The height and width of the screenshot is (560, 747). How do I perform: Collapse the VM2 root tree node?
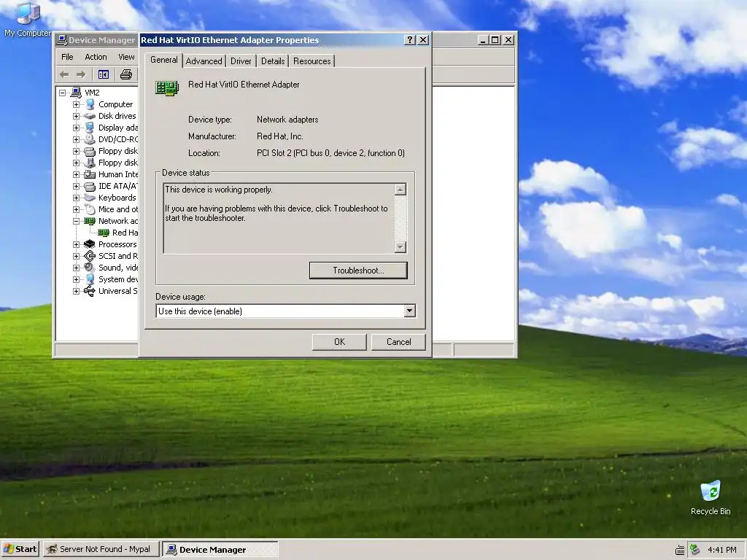(x=63, y=93)
